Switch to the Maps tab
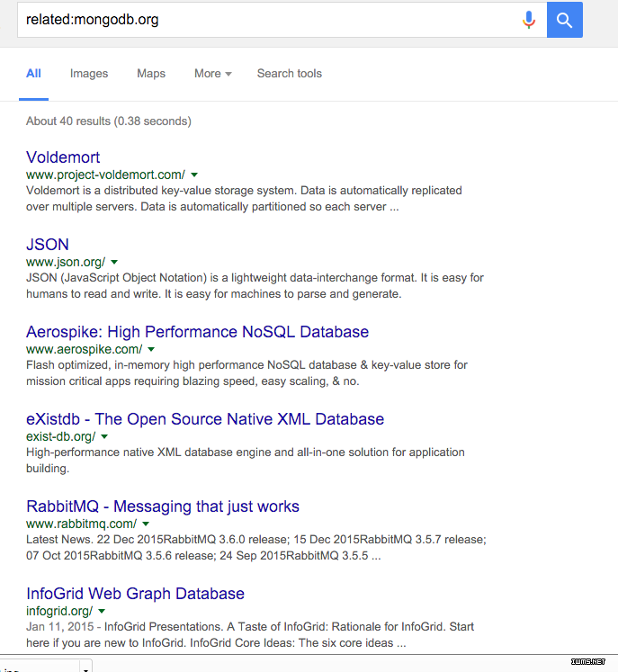The width and height of the screenshot is (618, 672). pyautogui.click(x=151, y=73)
